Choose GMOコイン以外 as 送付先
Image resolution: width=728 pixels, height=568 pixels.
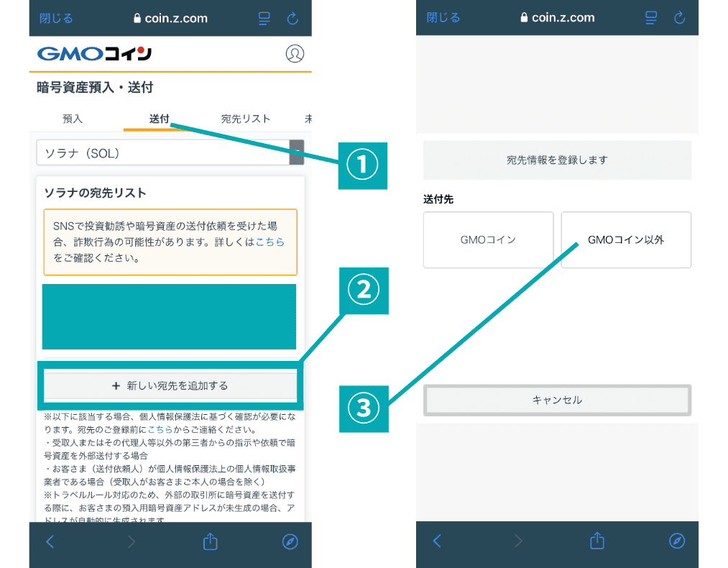click(626, 240)
